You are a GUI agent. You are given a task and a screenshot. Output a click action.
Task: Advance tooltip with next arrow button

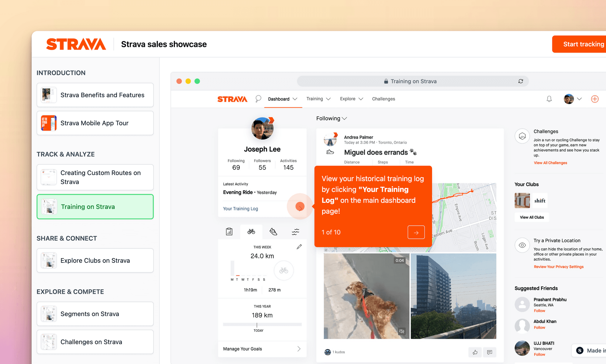[x=416, y=232]
